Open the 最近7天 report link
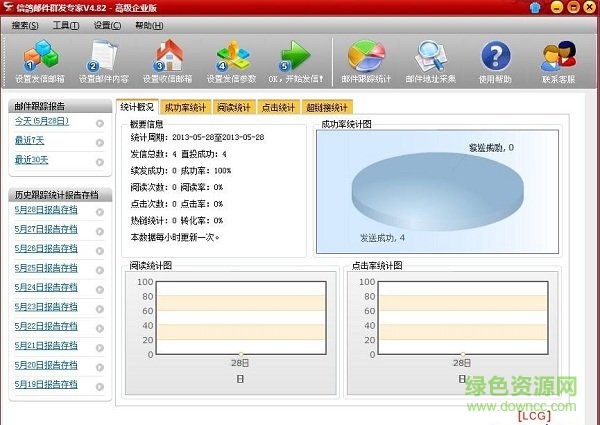Viewport: 600px width, 425px height. [29, 140]
